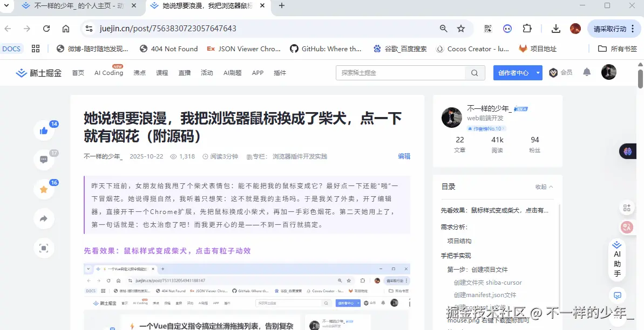The width and height of the screenshot is (644, 330).
Task: Open the comments via speech bubble icon
Action: 44,159
